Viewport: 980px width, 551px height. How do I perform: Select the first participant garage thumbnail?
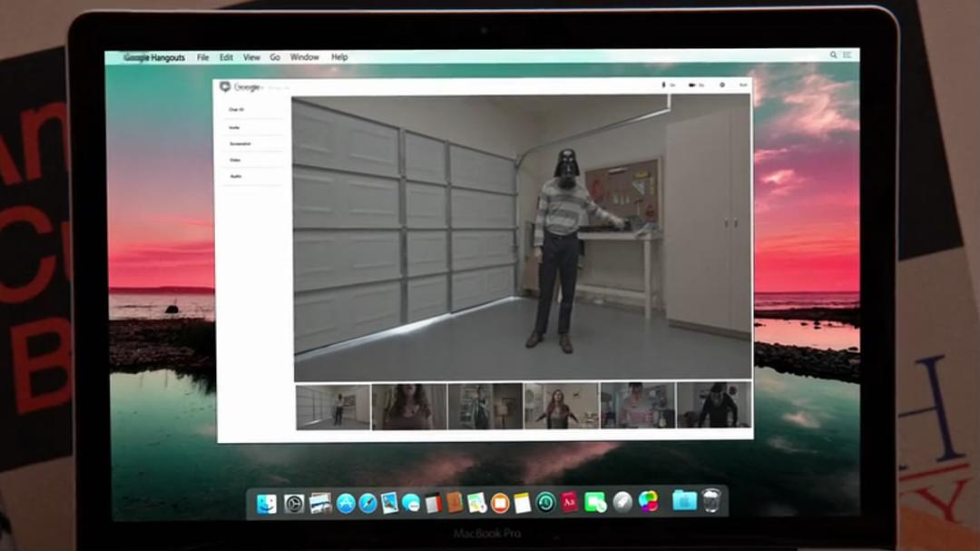point(333,406)
